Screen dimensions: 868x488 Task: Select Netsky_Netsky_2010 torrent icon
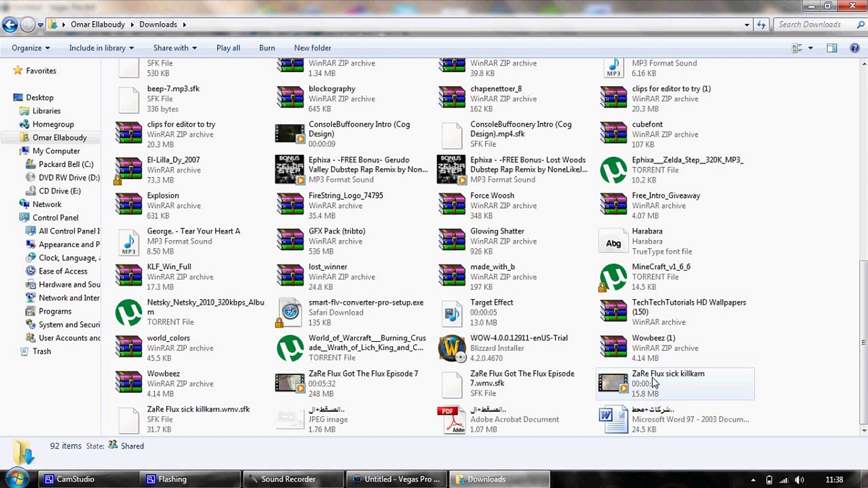[129, 312]
